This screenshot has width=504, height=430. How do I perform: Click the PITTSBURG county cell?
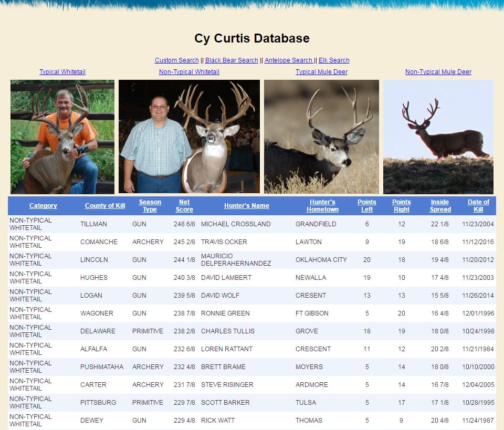click(x=98, y=402)
